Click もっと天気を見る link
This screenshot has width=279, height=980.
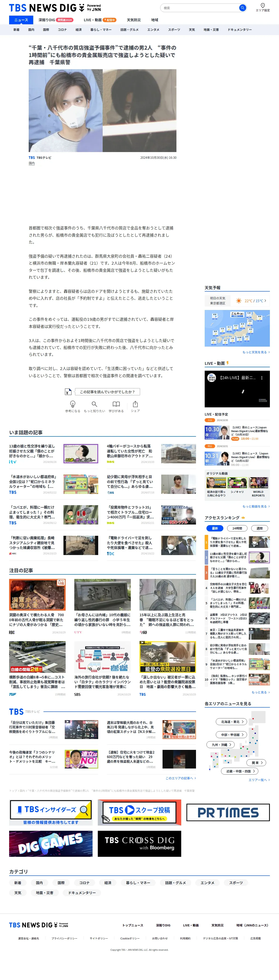click(x=256, y=352)
